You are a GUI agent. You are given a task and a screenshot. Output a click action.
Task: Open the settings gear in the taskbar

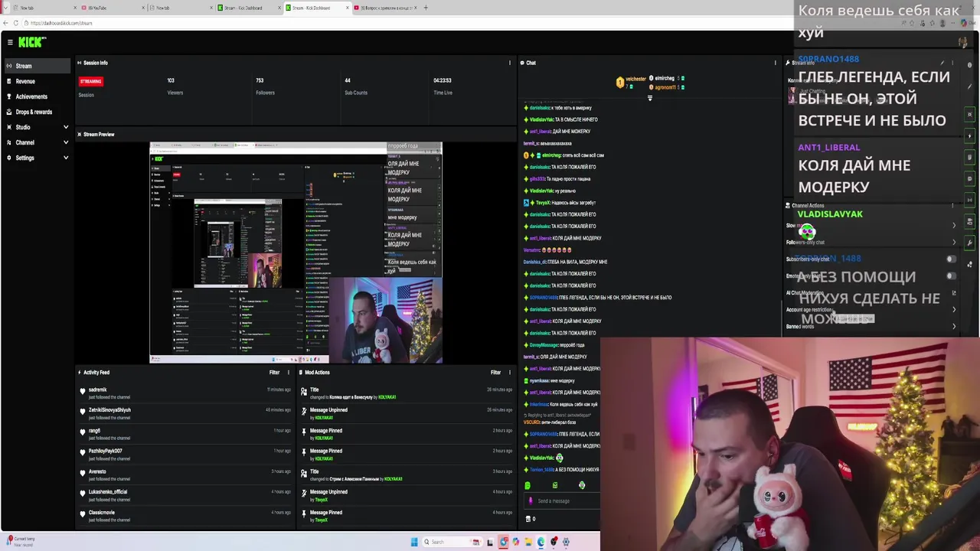click(566, 542)
